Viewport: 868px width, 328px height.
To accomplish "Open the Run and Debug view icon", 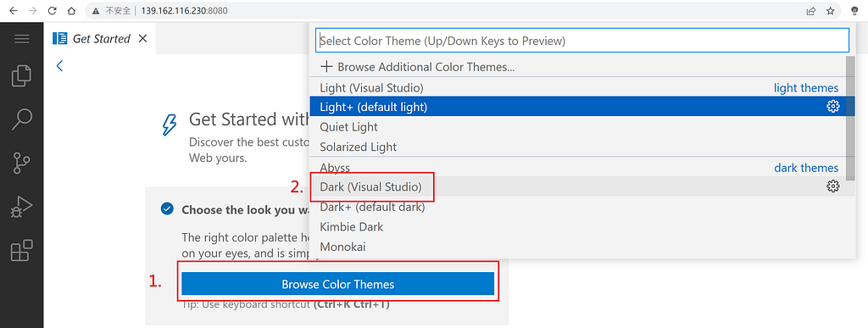I will click(21, 207).
